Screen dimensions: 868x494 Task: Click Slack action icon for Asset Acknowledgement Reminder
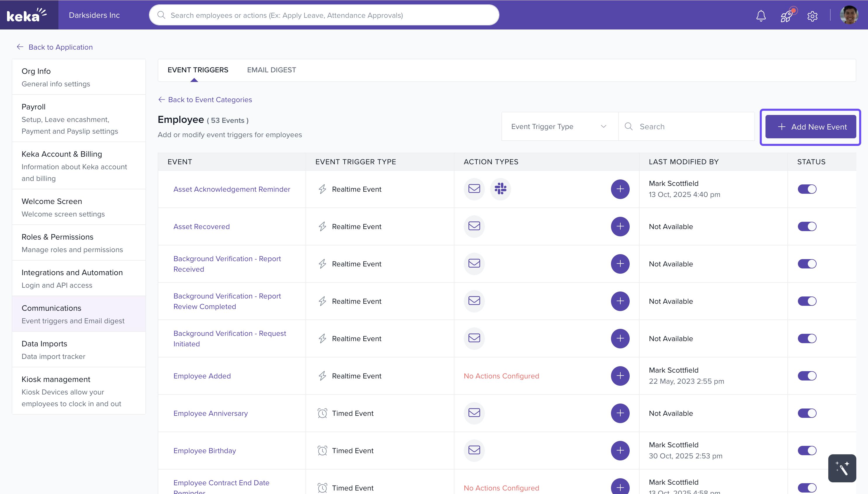pos(500,189)
